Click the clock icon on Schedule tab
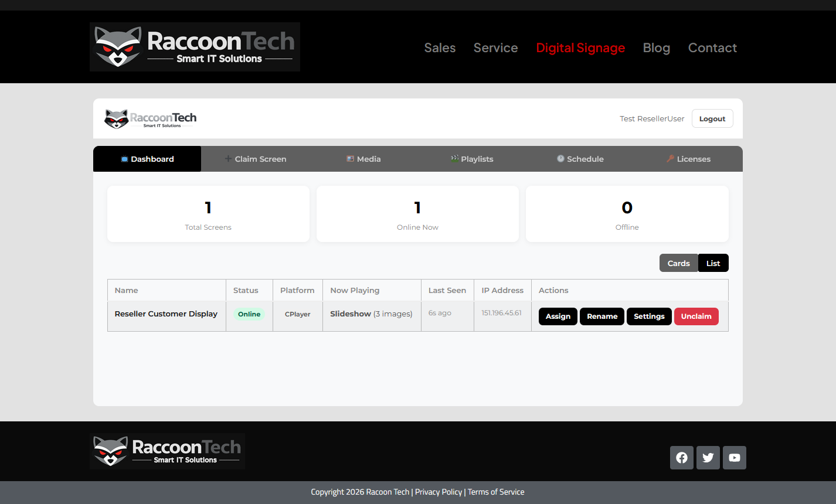This screenshot has width=836, height=504. pyautogui.click(x=561, y=158)
